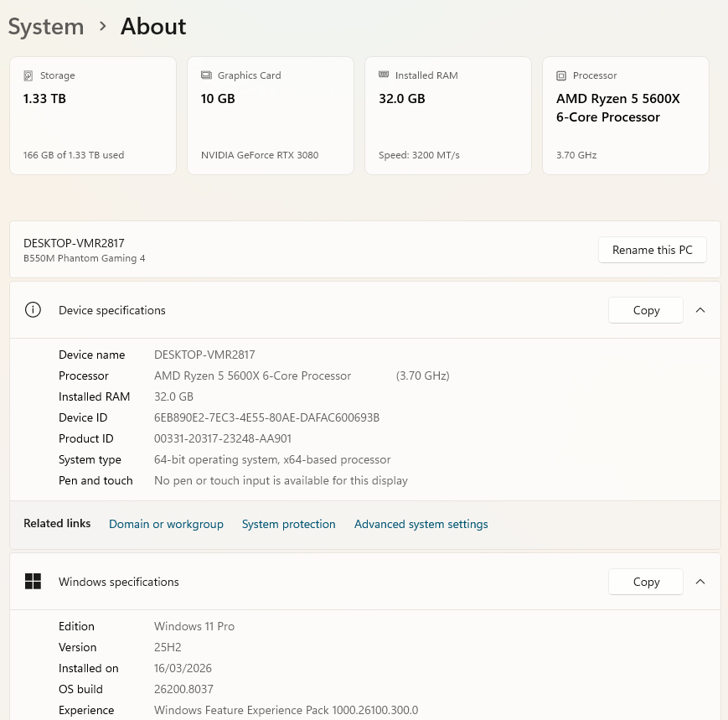This screenshot has width=728, height=720.
Task: Click the info icon beside Device specifications
Action: [33, 309]
